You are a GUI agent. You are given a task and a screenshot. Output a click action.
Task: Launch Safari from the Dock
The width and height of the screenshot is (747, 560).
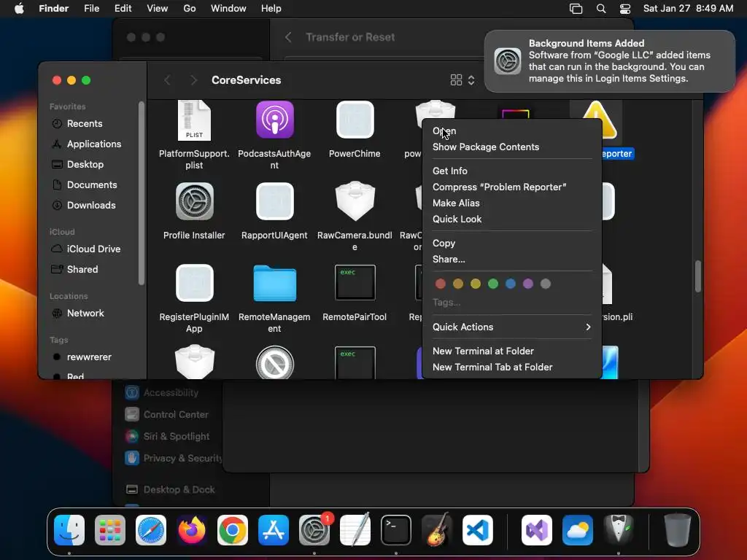(151, 530)
